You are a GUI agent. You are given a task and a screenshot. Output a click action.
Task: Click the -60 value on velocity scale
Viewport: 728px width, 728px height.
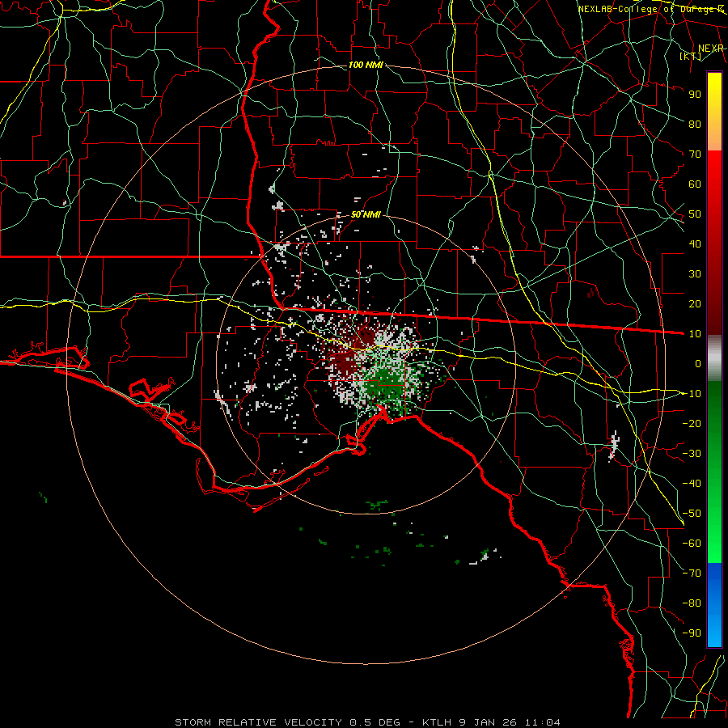click(x=692, y=544)
